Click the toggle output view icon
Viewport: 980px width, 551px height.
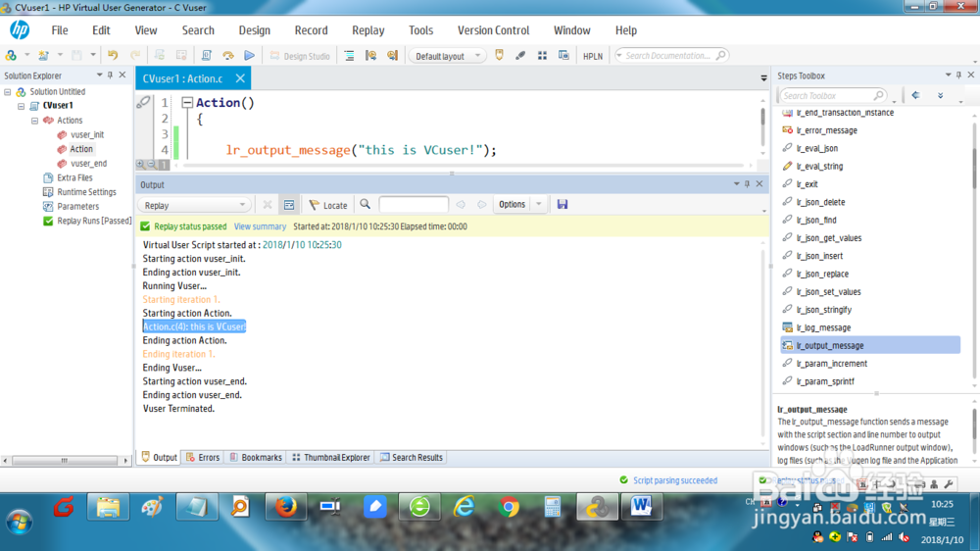tap(289, 205)
